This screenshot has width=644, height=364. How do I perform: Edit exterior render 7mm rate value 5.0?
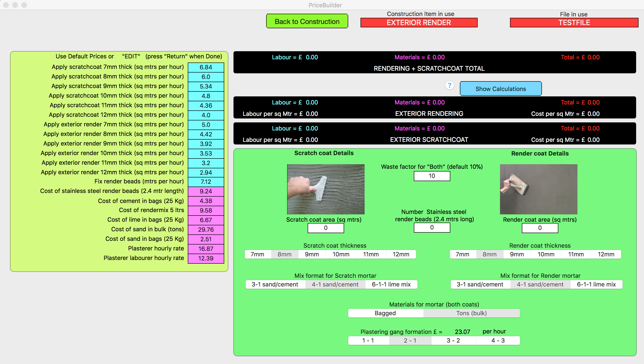[x=206, y=125]
